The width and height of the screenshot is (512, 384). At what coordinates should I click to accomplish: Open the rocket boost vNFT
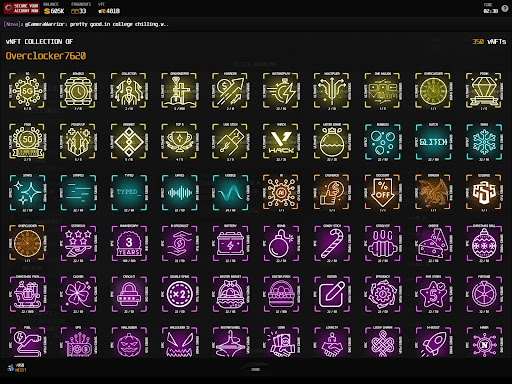(433, 343)
